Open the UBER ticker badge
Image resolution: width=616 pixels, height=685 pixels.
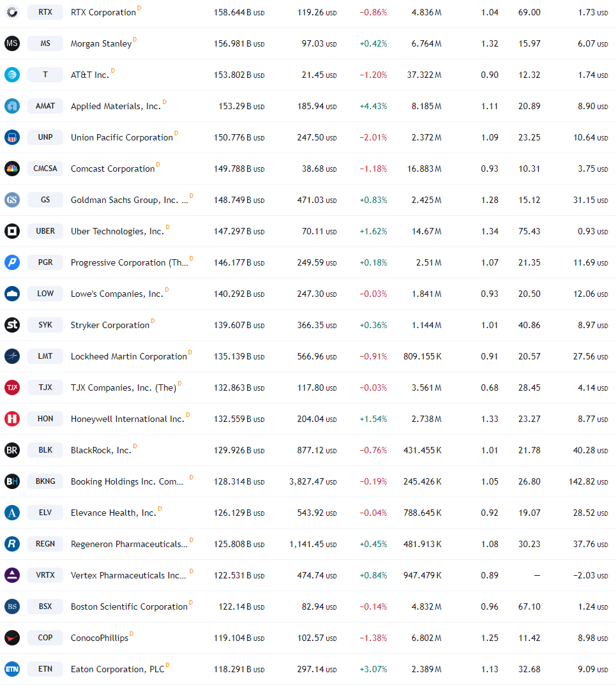(x=45, y=231)
